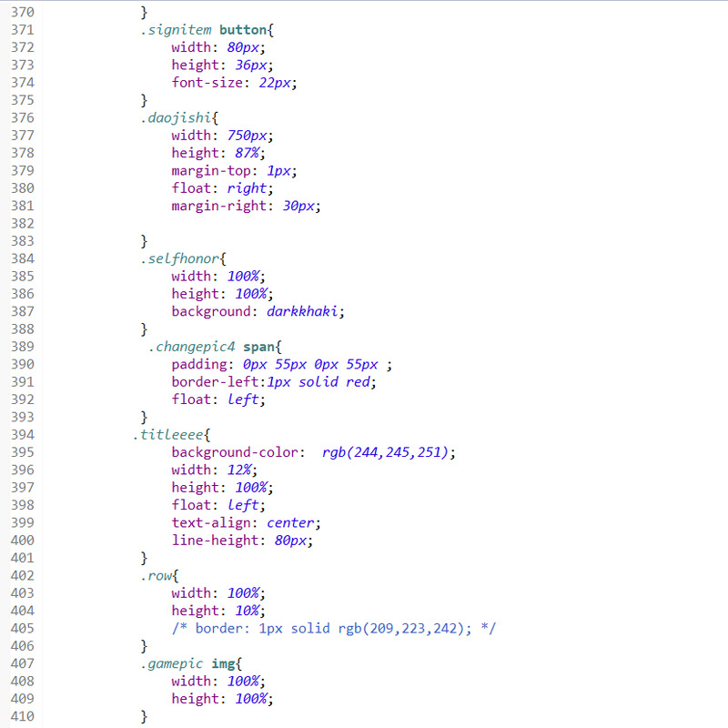The image size is (728, 728).
Task: Click the commented-out border rule on line 405
Action: 334,628
